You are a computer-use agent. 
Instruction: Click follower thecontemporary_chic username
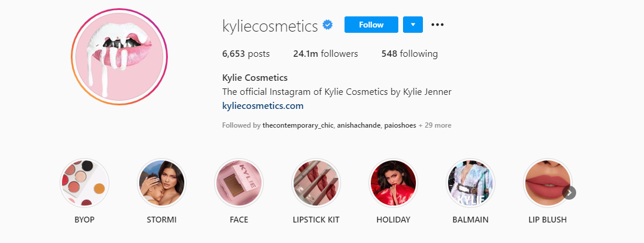pos(298,125)
